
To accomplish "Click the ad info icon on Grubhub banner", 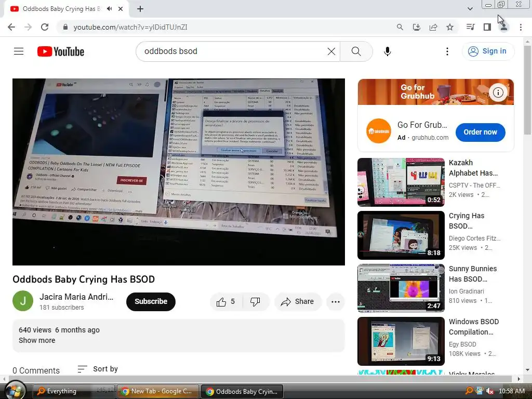I will click(498, 92).
